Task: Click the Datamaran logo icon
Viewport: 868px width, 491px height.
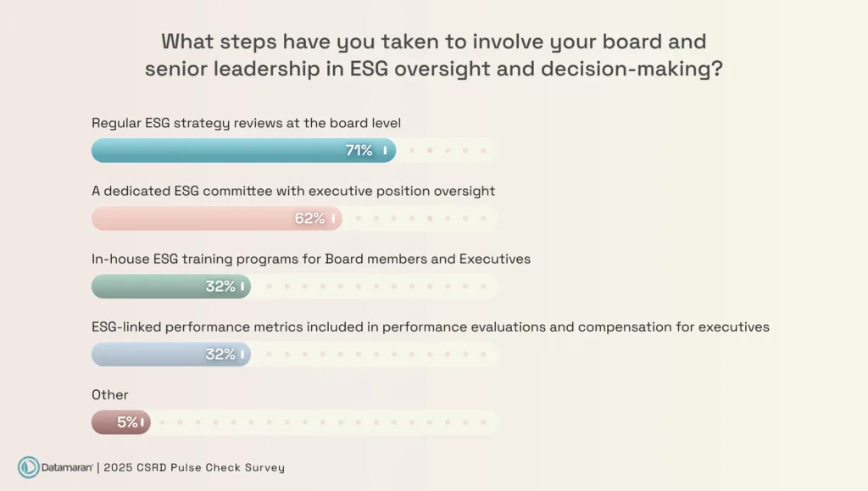Action: (x=29, y=467)
